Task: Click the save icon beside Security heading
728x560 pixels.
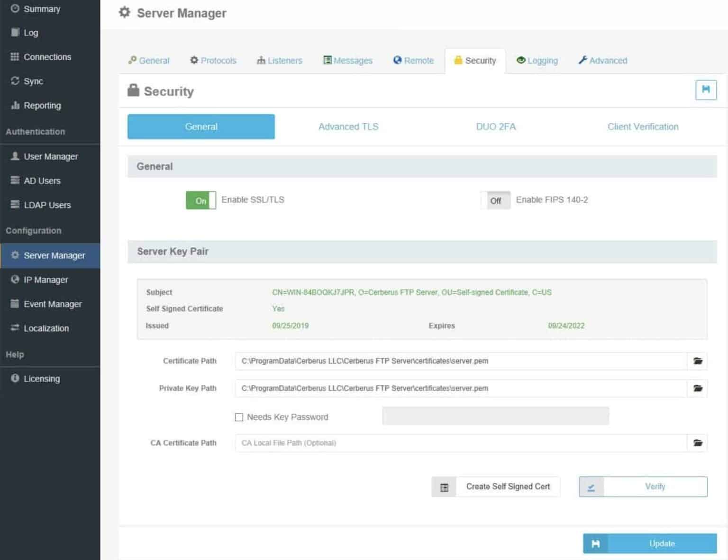Action: click(705, 90)
